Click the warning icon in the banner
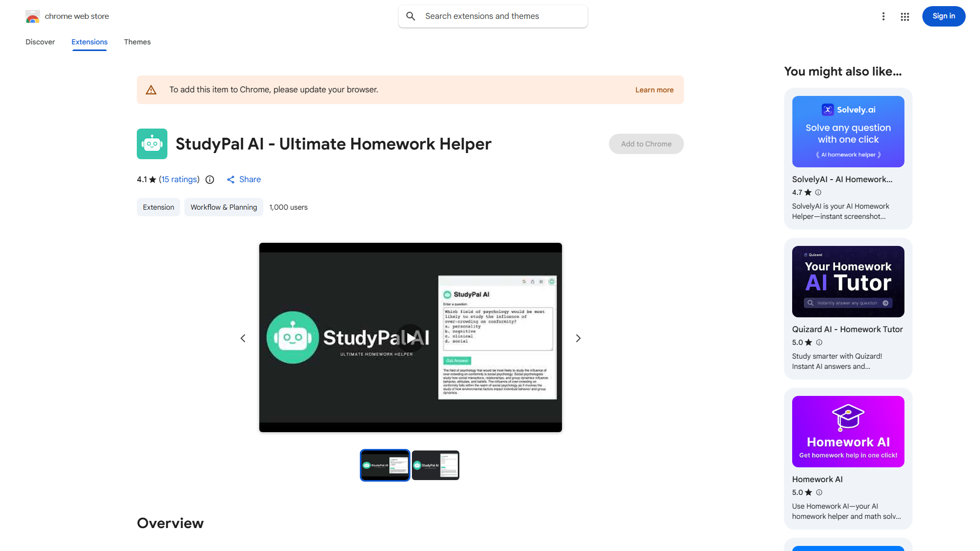The height and width of the screenshot is (551, 980). pos(151,89)
